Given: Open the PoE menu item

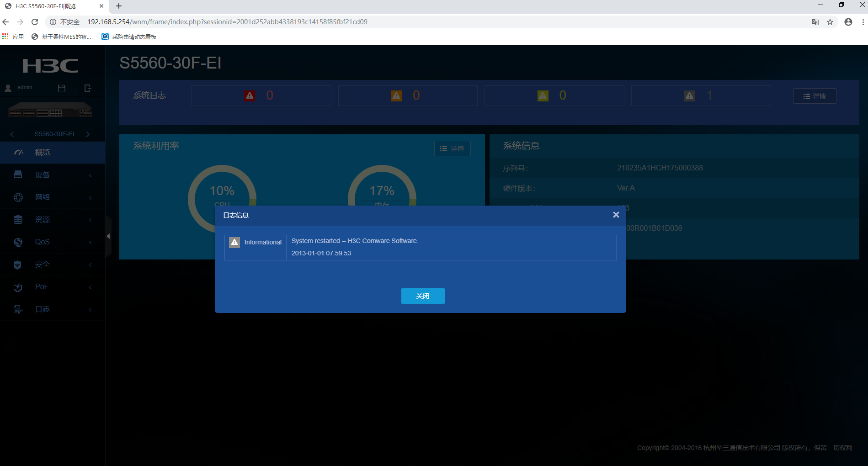Looking at the screenshot, I should click(x=53, y=287).
